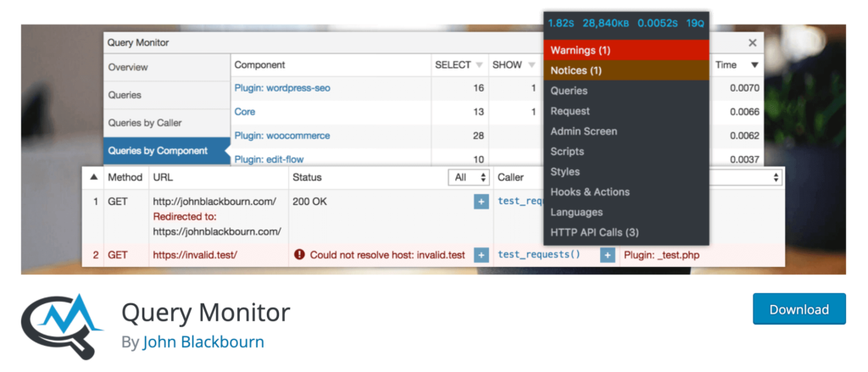Image resolution: width=868 pixels, height=372 pixels.
Task: Sort ascending using the row number column triangle
Action: point(93,177)
